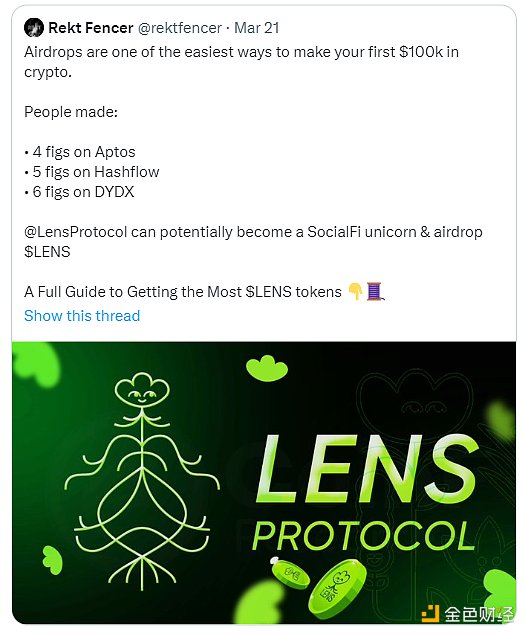Click $LENS in the Full Guide sentence
This screenshot has height=634, width=525.
269,292
